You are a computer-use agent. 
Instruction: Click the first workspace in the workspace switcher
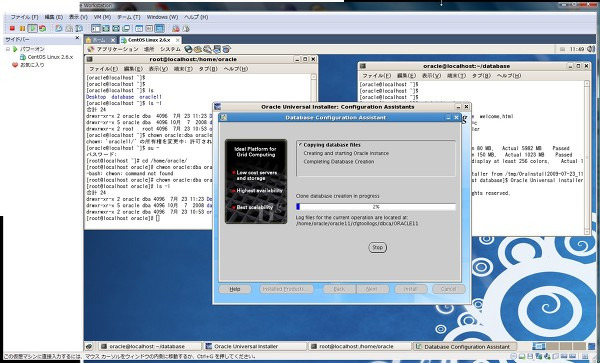click(x=539, y=346)
